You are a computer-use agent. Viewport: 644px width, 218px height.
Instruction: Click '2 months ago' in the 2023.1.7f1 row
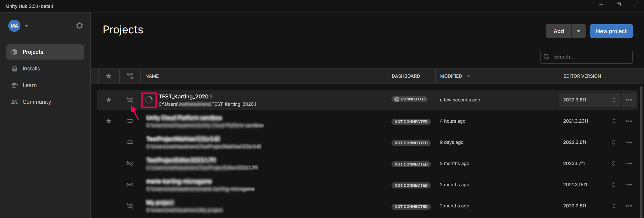pos(454,163)
